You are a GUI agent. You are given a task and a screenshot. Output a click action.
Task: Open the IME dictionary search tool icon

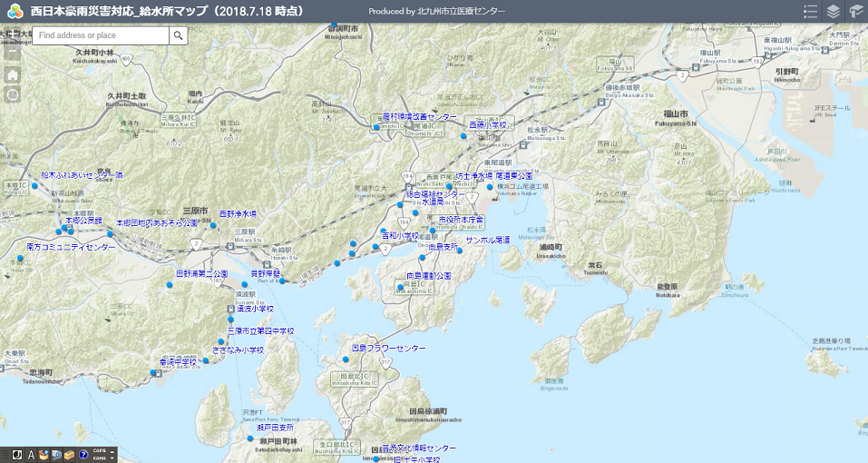(55, 455)
